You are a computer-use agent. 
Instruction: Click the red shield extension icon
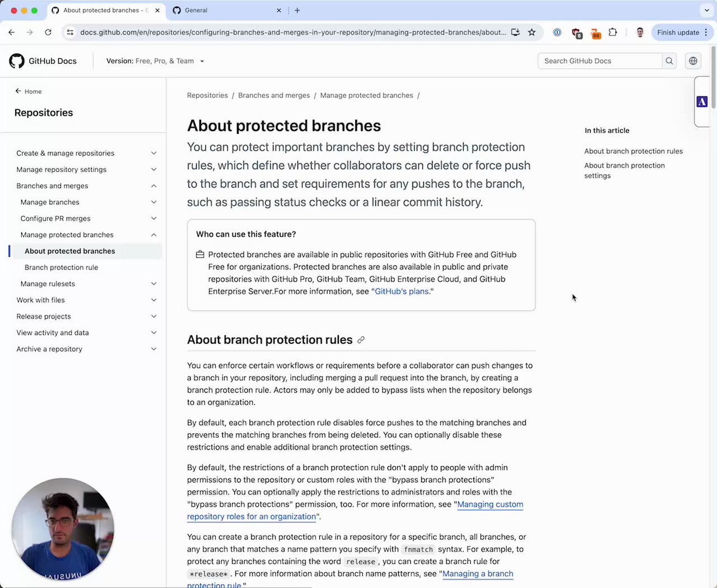(x=576, y=33)
